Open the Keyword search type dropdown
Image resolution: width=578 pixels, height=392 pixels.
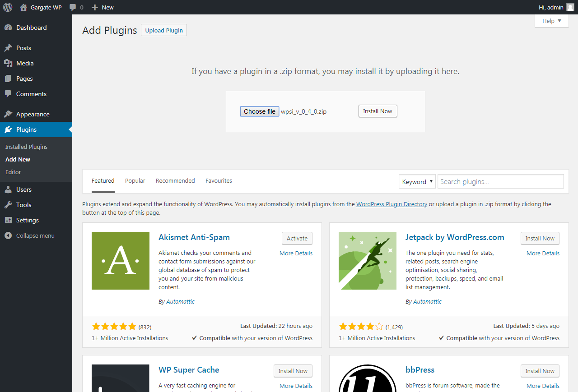(417, 181)
